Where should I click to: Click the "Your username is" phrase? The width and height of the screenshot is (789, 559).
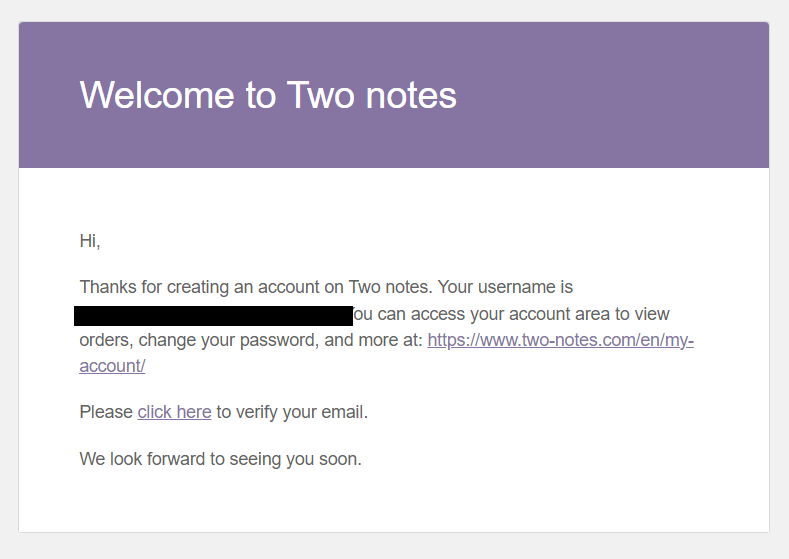pos(505,288)
